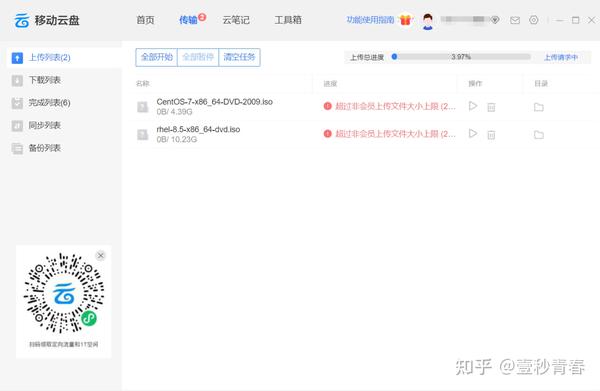Open folder for CentOS-7 iso

(x=539, y=107)
